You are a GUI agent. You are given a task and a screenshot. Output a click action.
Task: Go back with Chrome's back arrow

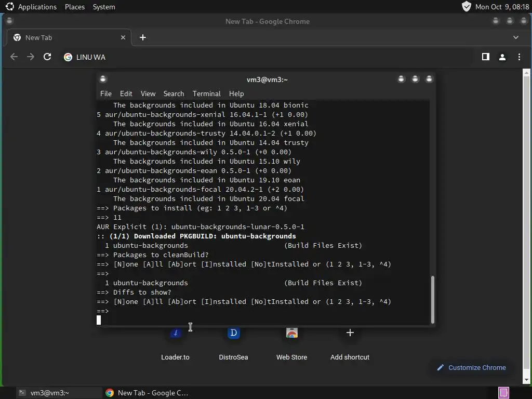point(14,57)
